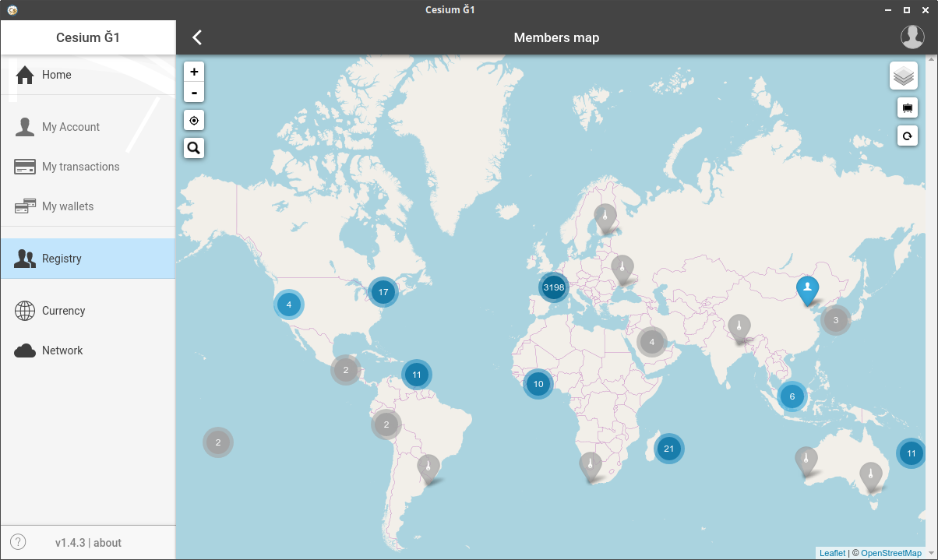938x560 pixels.
Task: Click the Currency globe icon
Action: pyautogui.click(x=25, y=311)
